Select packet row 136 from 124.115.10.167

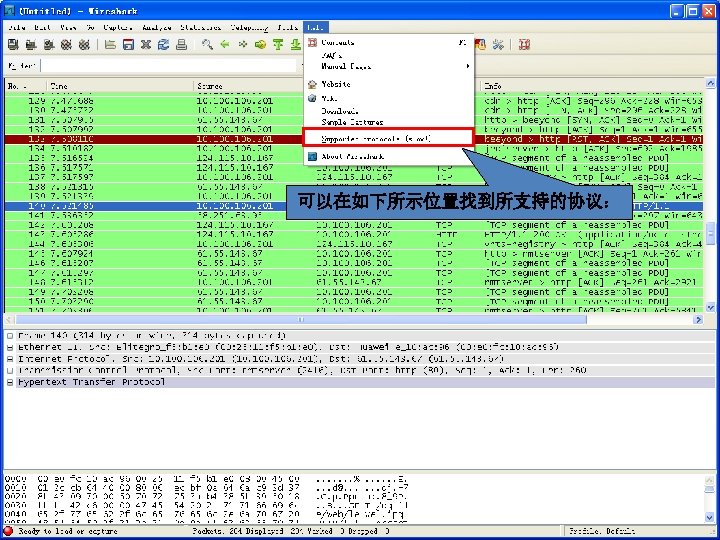click(354, 168)
